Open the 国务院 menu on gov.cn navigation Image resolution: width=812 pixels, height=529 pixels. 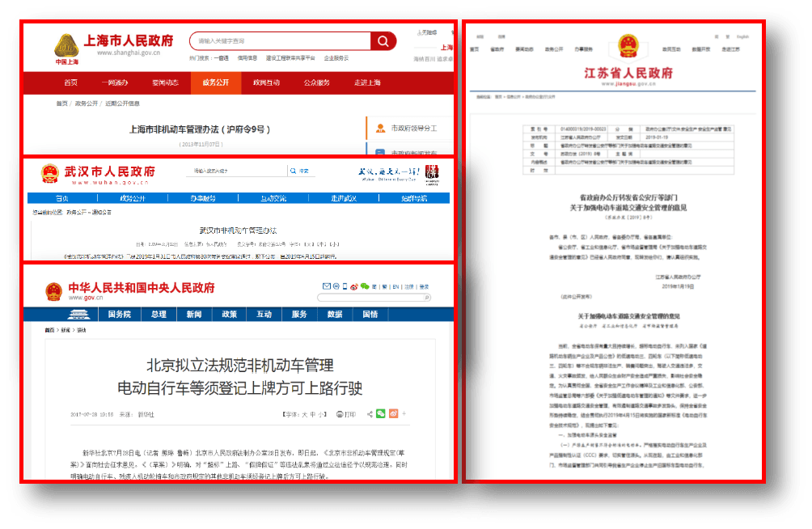121,314
